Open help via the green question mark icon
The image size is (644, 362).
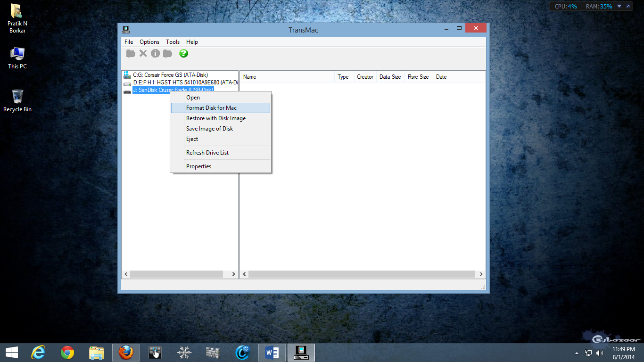tap(184, 54)
